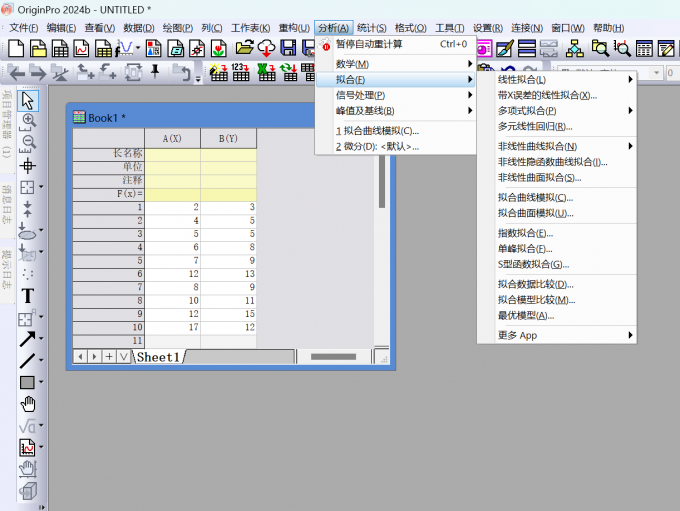The image size is (680, 511).
Task: Click the New Folder toolbar icon
Action: pyautogui.click(x=38, y=48)
